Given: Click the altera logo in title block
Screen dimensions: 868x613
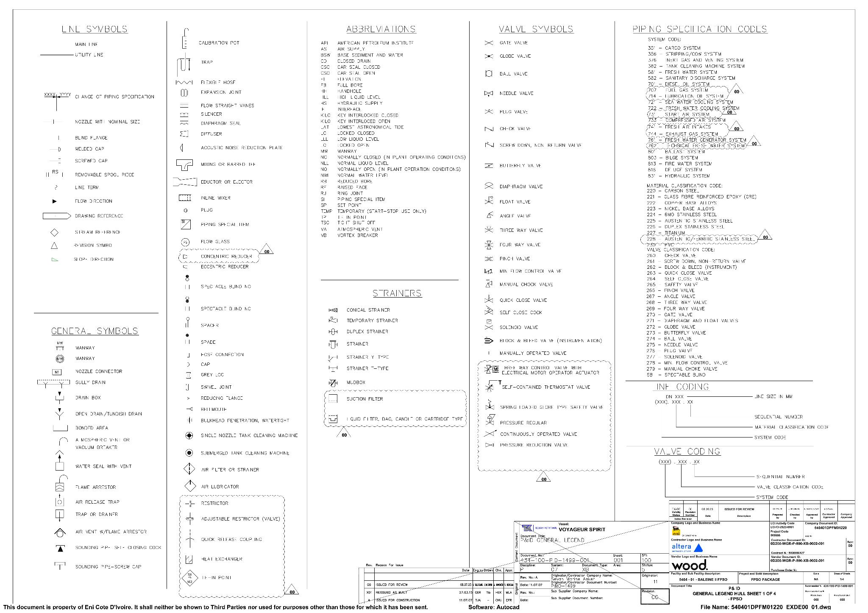Looking at the screenshot, I should pos(687,547).
